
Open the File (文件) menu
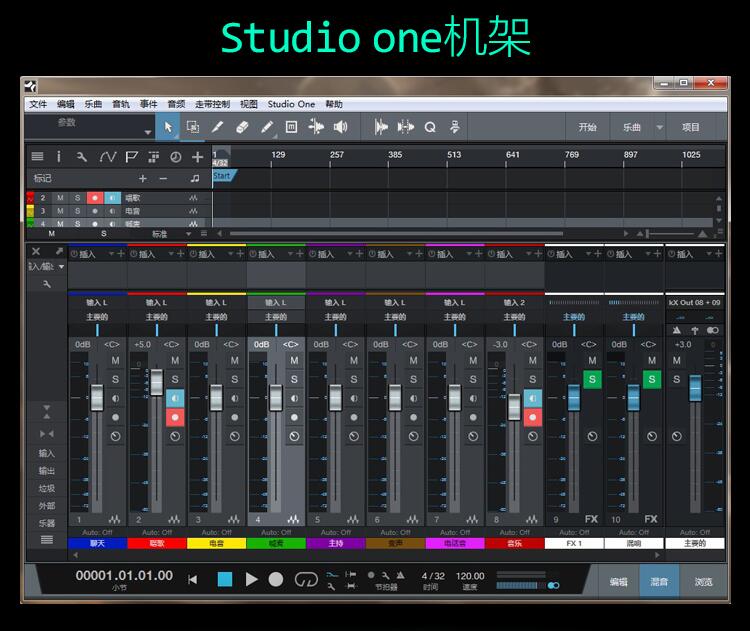(38, 104)
